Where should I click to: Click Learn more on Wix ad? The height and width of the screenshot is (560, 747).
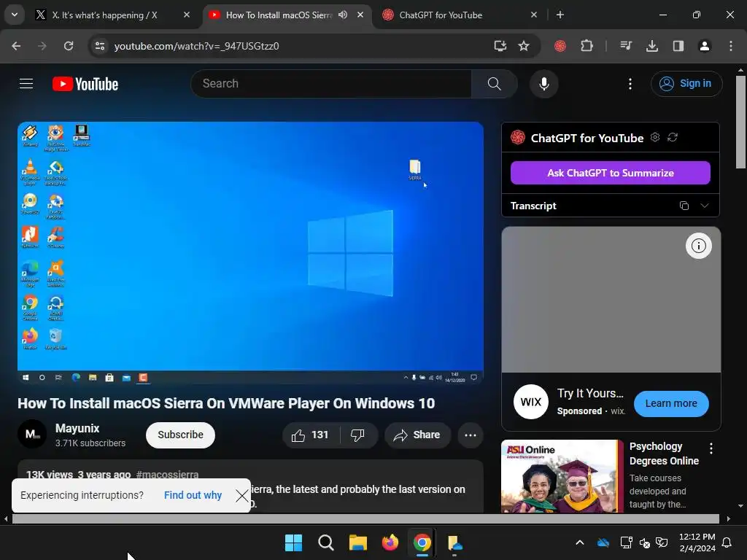(671, 404)
